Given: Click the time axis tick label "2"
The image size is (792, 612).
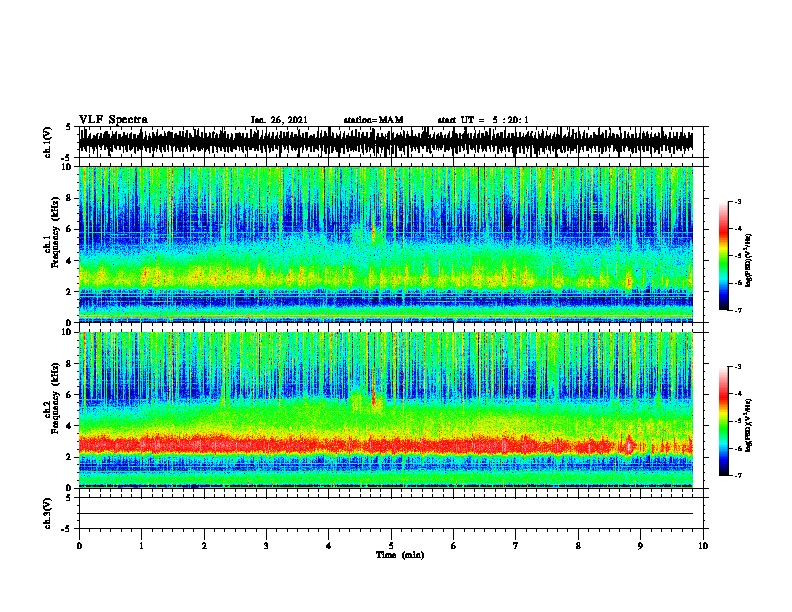Looking at the screenshot, I should point(204,546).
